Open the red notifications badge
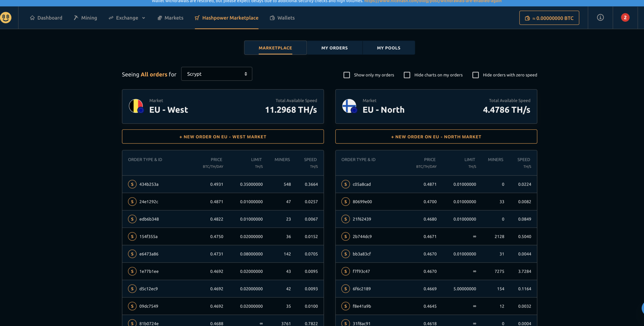 (625, 18)
